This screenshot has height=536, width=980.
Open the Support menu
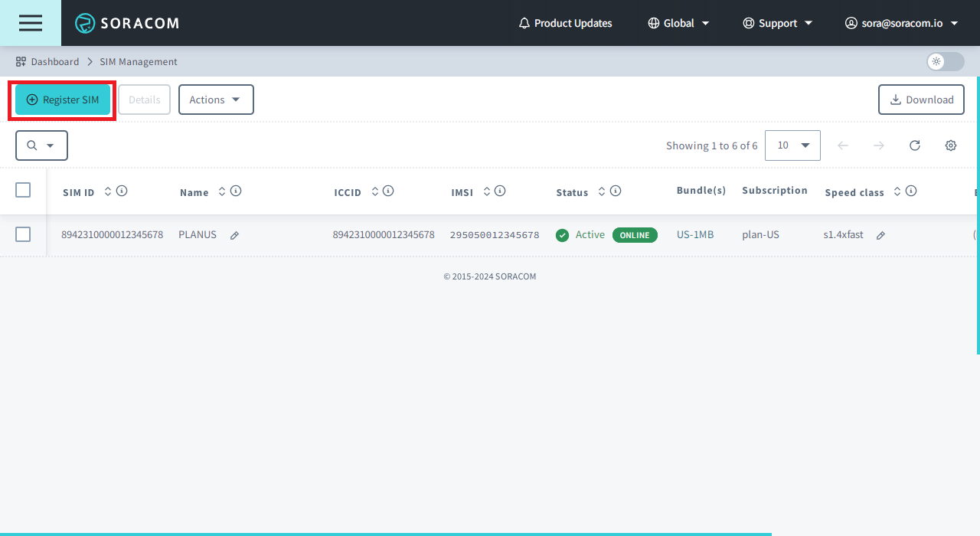[778, 23]
